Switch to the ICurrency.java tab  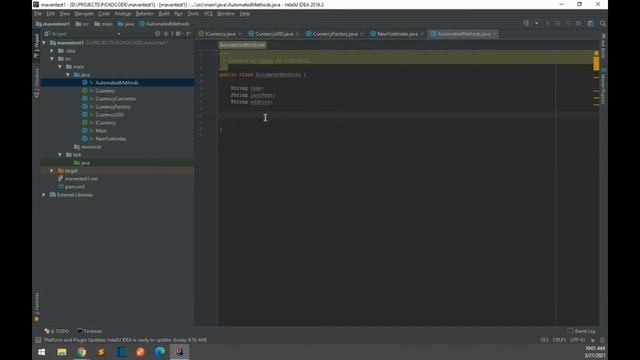pos(220,34)
